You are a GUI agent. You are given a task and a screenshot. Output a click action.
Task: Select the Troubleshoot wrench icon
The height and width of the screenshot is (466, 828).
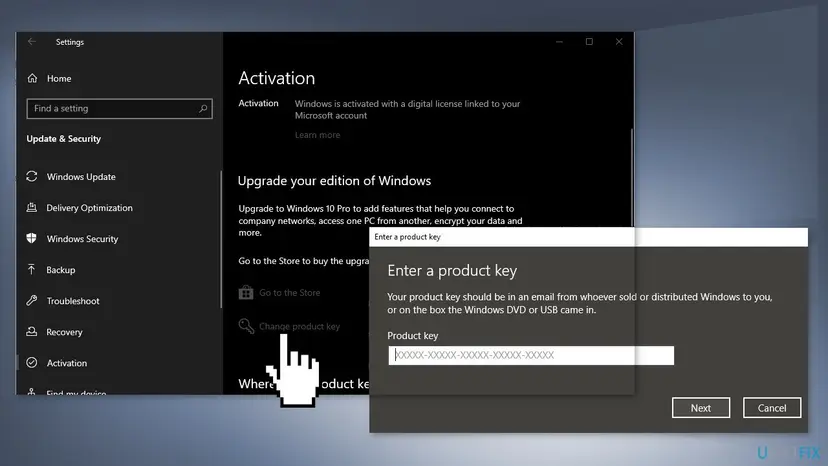coord(32,301)
